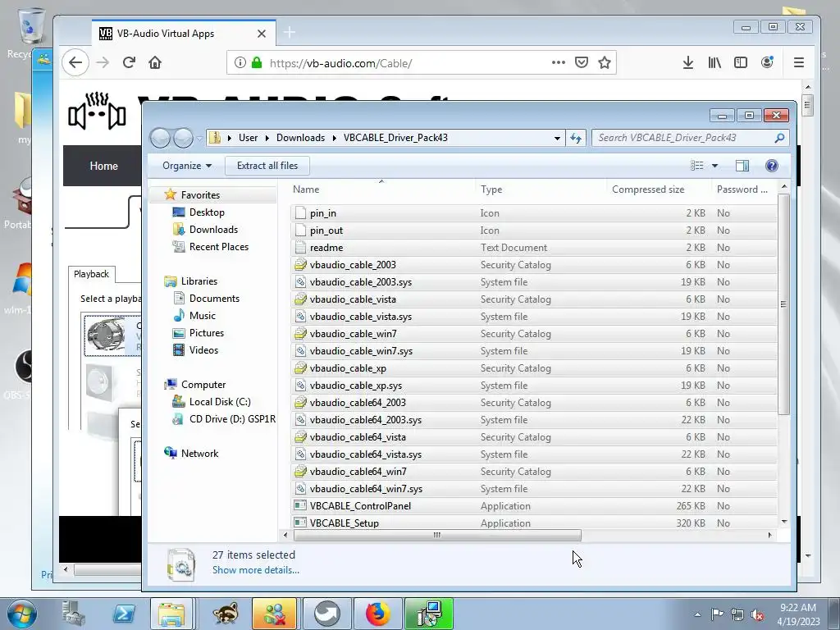The height and width of the screenshot is (630, 840).
Task: Open Firefox downloads arrow icon
Action: point(688,62)
